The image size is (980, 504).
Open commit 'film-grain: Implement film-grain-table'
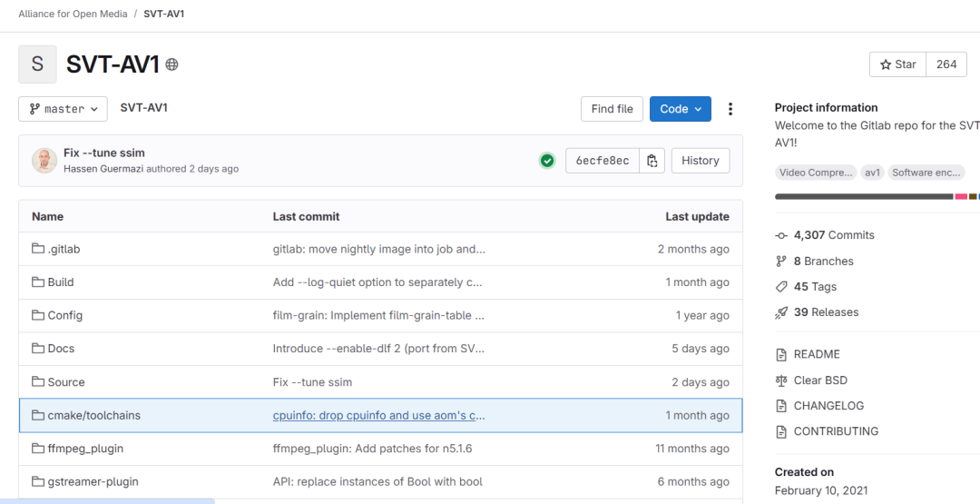tap(378, 315)
